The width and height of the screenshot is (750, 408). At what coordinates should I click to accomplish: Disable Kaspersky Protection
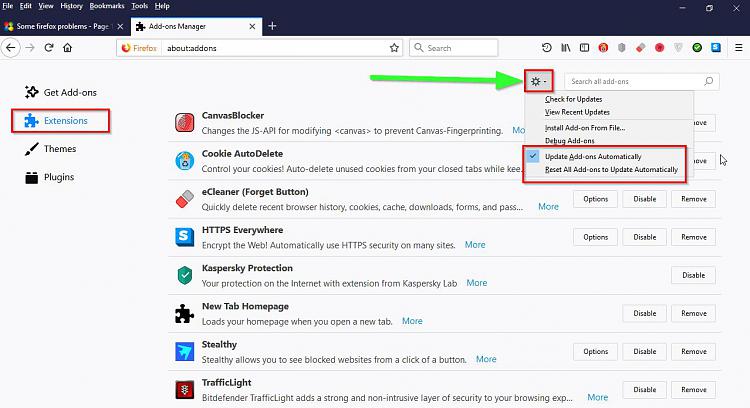point(694,275)
